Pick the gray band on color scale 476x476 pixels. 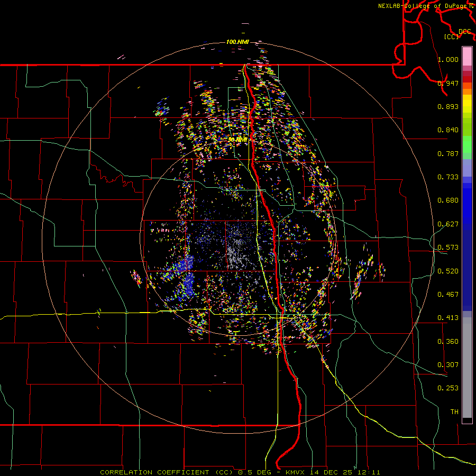click(467, 368)
